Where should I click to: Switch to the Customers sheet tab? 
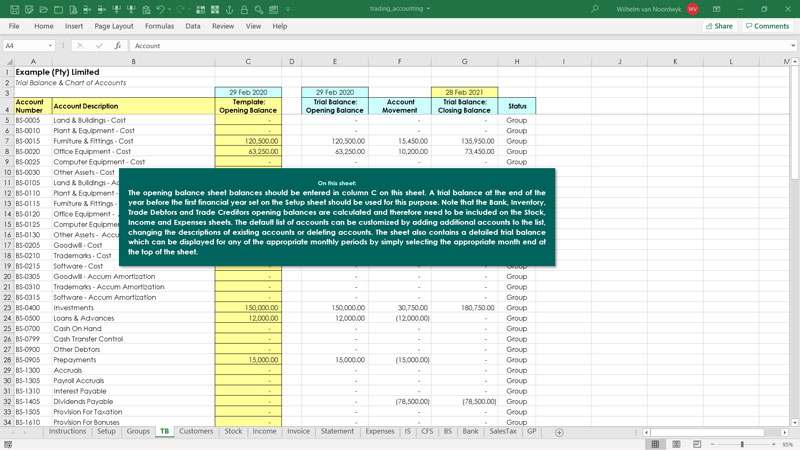coord(196,432)
